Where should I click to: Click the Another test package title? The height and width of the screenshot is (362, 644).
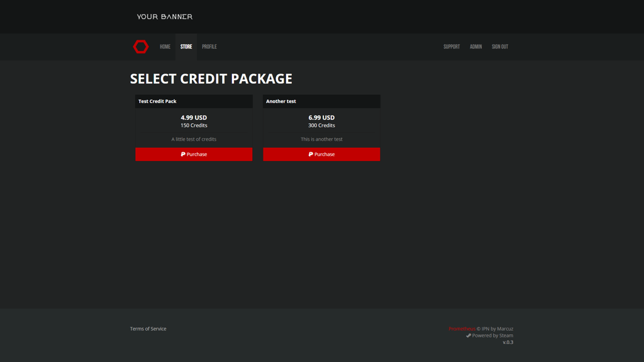coord(281,101)
